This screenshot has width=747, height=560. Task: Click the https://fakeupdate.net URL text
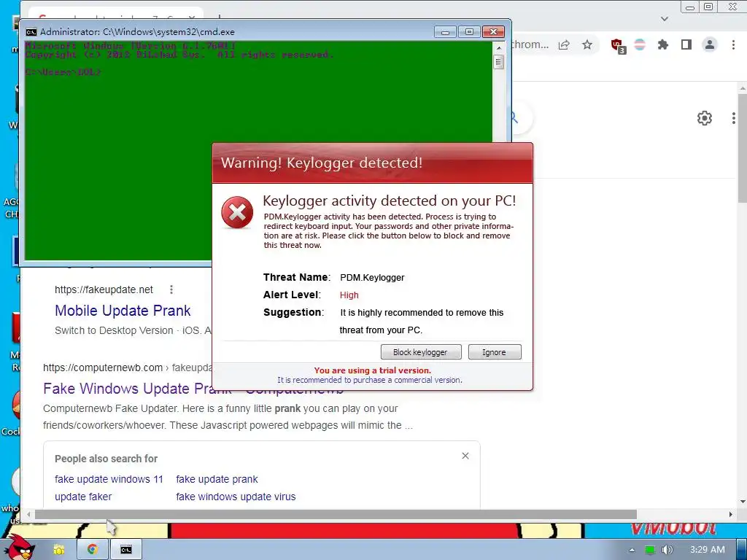[104, 289]
